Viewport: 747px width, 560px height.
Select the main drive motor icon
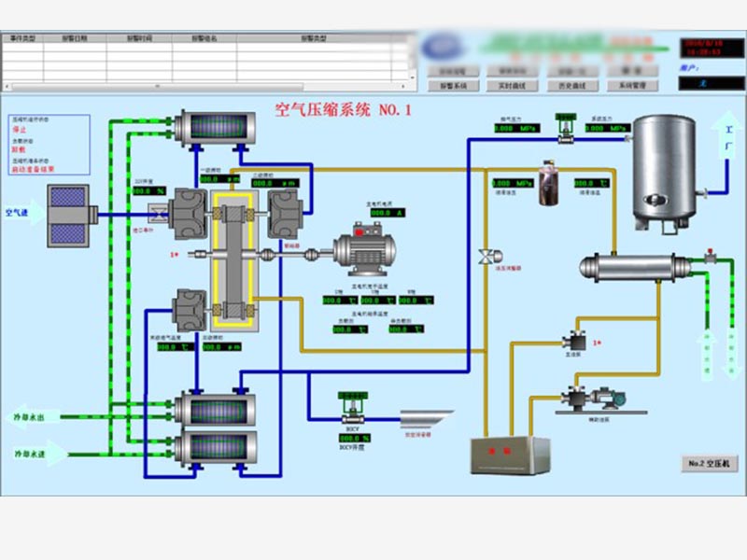pyautogui.click(x=364, y=249)
